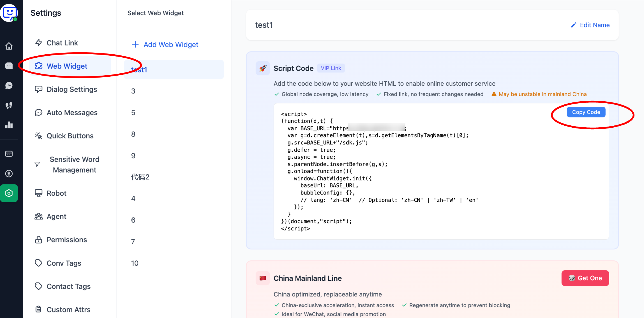Screen dimensions: 644x318
Task: Select widget named 4
Action: tap(174, 198)
